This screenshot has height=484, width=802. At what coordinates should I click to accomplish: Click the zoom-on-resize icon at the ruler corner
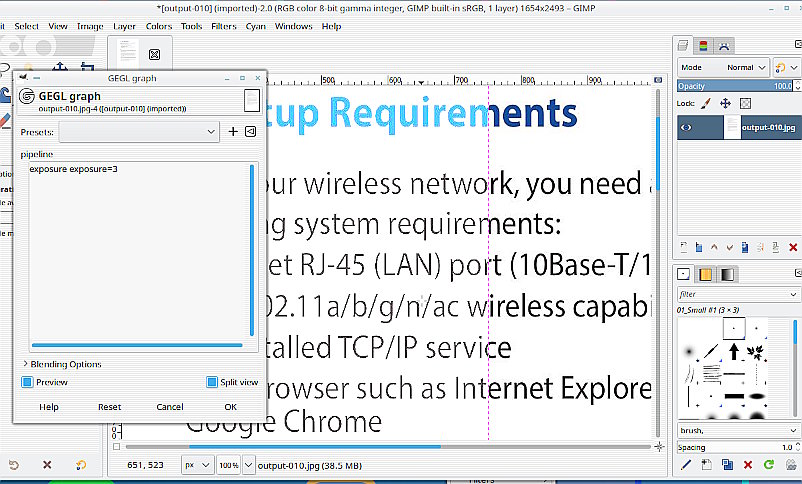(658, 80)
